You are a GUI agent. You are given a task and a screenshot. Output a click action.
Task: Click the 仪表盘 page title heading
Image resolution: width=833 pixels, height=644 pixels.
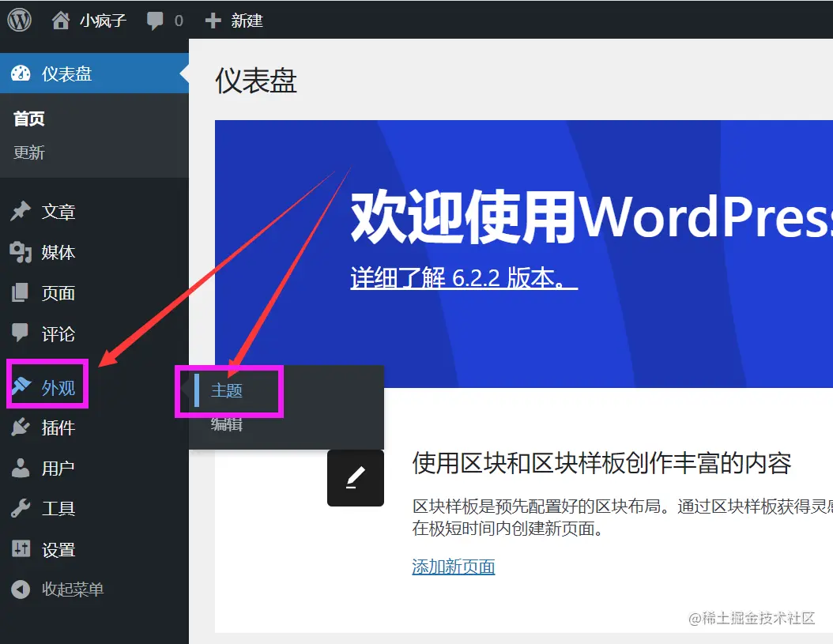click(256, 81)
